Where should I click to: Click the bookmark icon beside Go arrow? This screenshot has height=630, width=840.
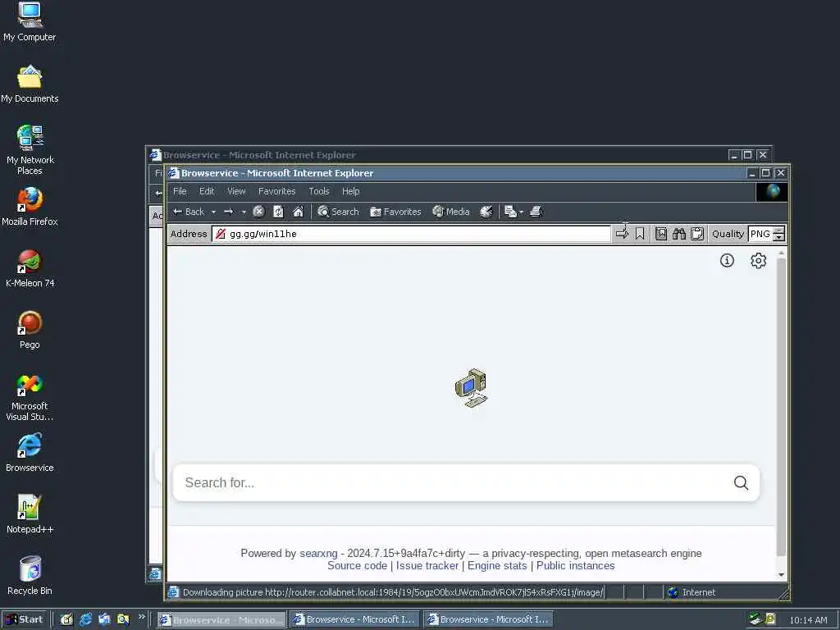click(x=640, y=234)
